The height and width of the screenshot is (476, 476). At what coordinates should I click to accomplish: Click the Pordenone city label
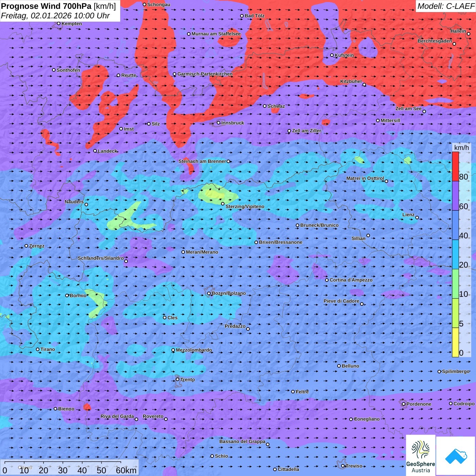419,404
